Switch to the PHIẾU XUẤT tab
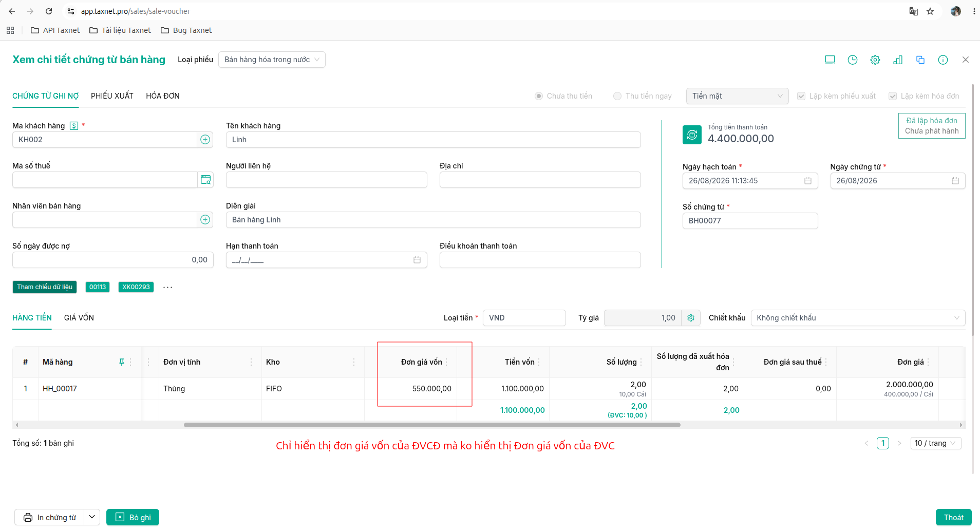 point(112,96)
